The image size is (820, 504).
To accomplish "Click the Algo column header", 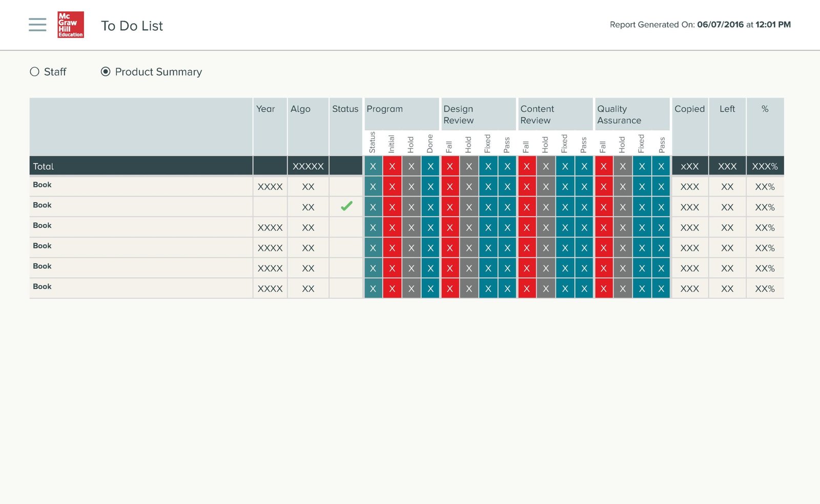I will (300, 109).
